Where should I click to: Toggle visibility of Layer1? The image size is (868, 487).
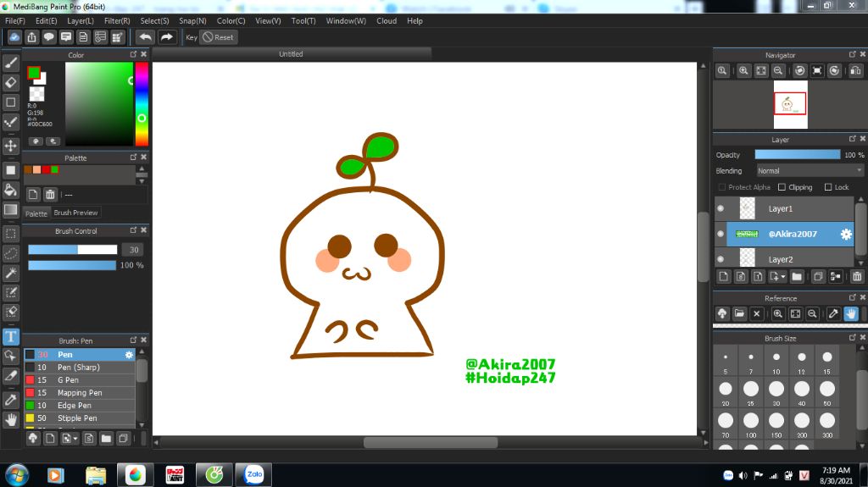pyautogui.click(x=721, y=208)
